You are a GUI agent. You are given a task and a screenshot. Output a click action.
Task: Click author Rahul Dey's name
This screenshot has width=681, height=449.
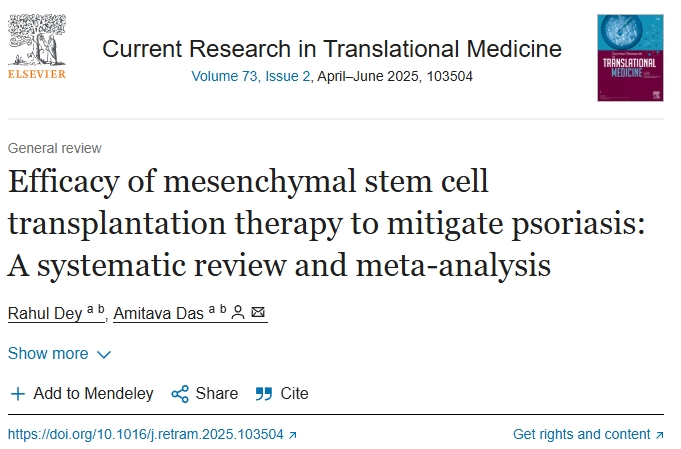pyautogui.click(x=45, y=314)
